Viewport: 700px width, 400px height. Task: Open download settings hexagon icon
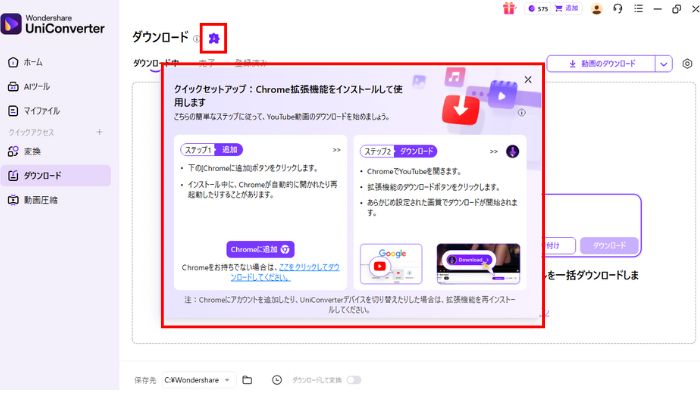[x=688, y=64]
